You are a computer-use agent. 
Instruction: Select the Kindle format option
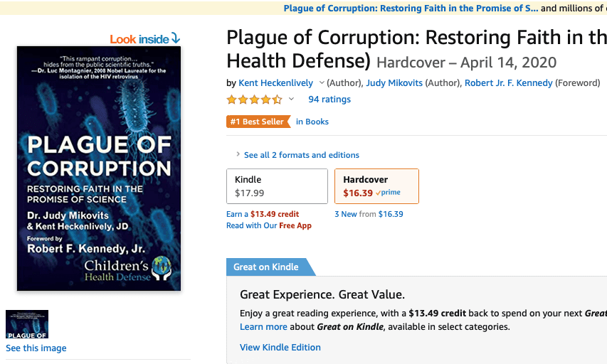pyautogui.click(x=277, y=186)
